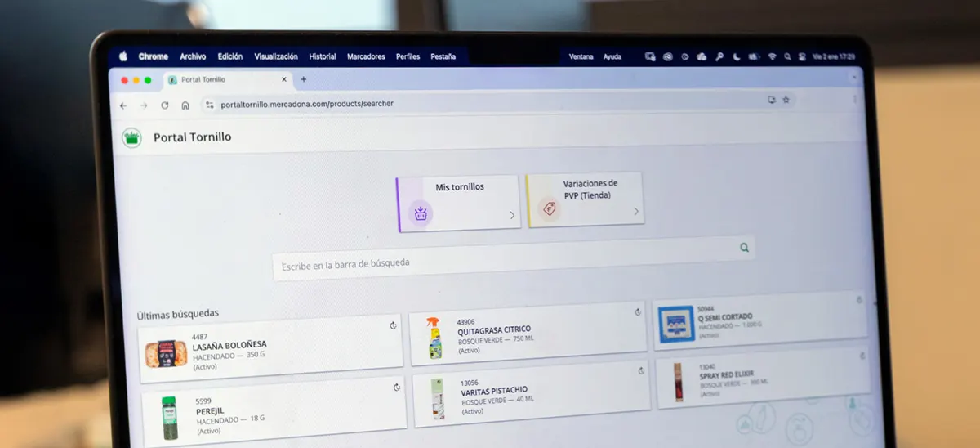The width and height of the screenshot is (980, 448).
Task: Open the Historial menu in the menu bar
Action: pyautogui.click(x=323, y=57)
